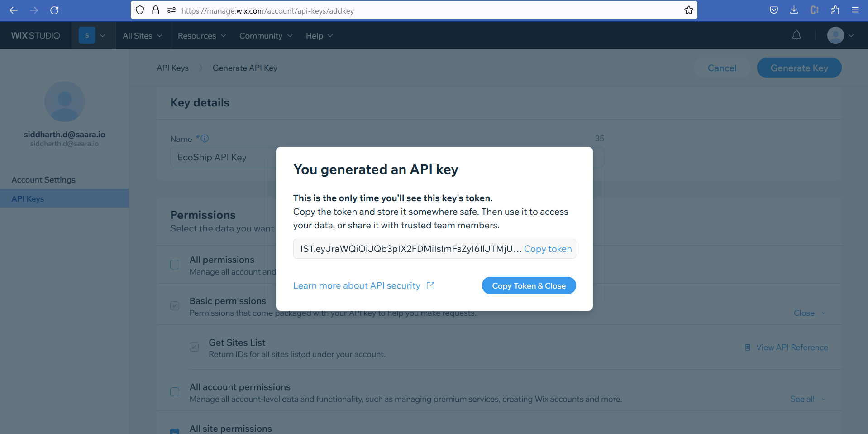Screen dimensions: 868x434
Task: Toggle the Get Sites List checkbox
Action: click(194, 347)
